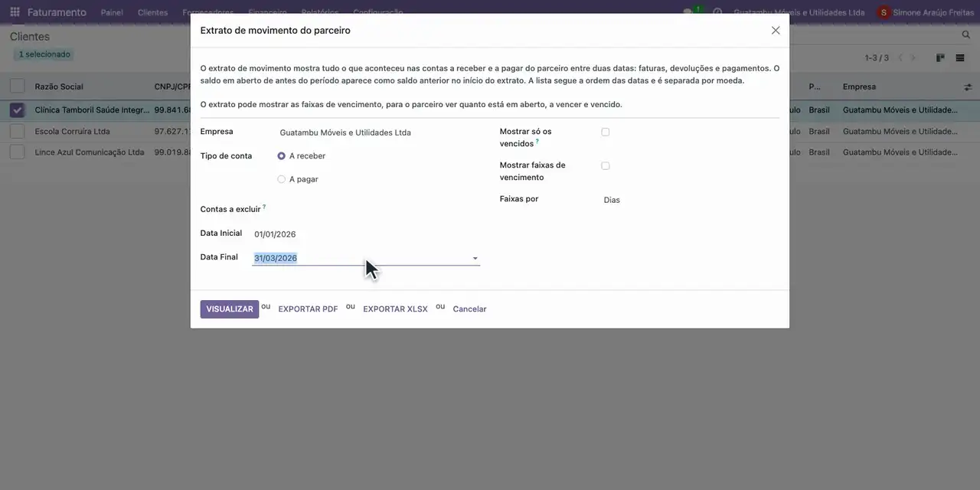
Task: Close the Extrato de movimento dialog
Action: click(x=776, y=31)
